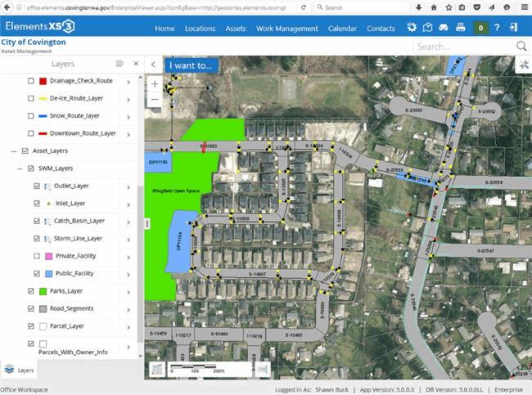Click the magnifier search icon
Image resolution: width=532 pixels, height=395 pixels.
tap(521, 47)
